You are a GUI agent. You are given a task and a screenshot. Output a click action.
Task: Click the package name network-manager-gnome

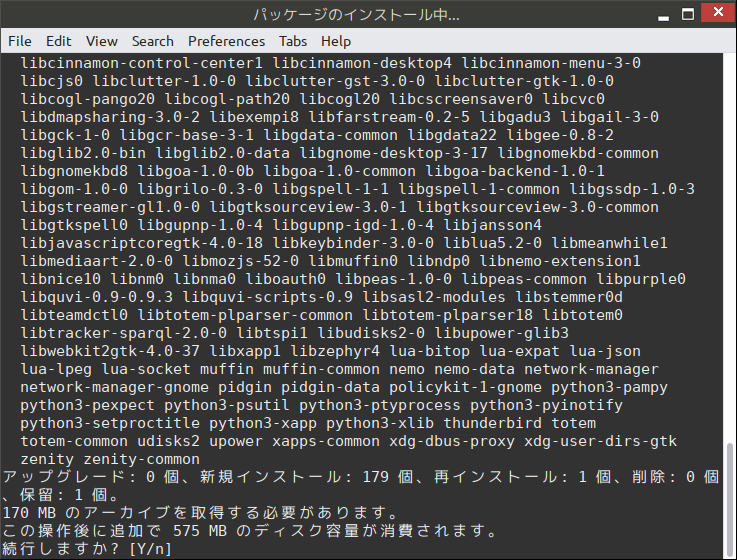pos(114,387)
